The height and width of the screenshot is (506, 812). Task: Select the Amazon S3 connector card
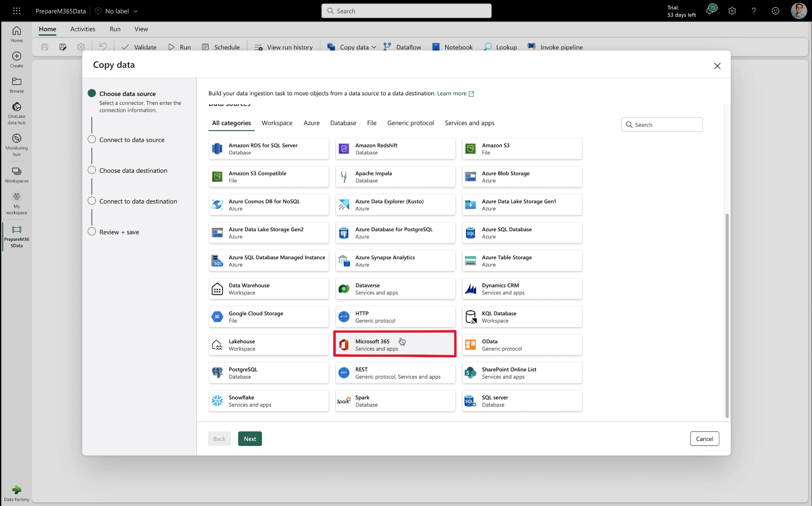pos(522,149)
